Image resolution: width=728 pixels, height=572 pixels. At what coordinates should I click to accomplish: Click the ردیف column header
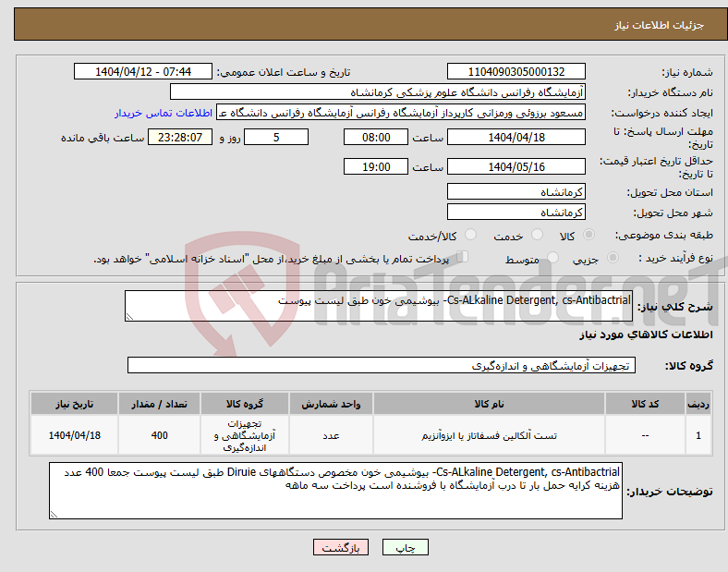[698, 404]
